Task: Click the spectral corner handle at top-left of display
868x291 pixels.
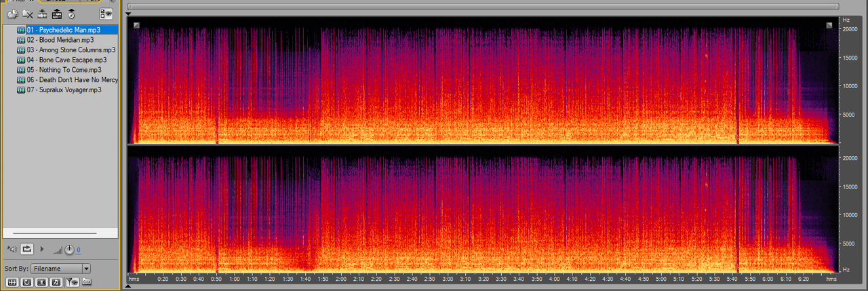Action: pyautogui.click(x=136, y=26)
